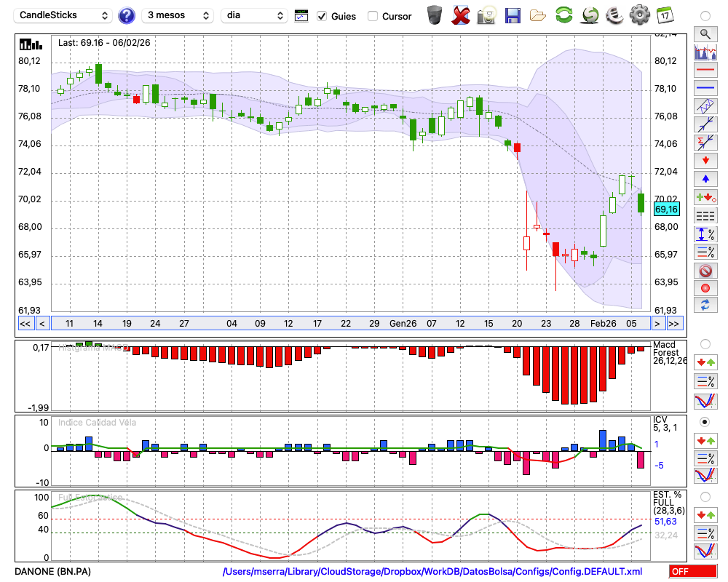This screenshot has height=582, width=728.
Task: Enable the Cursor checkbox
Action: pos(373,16)
